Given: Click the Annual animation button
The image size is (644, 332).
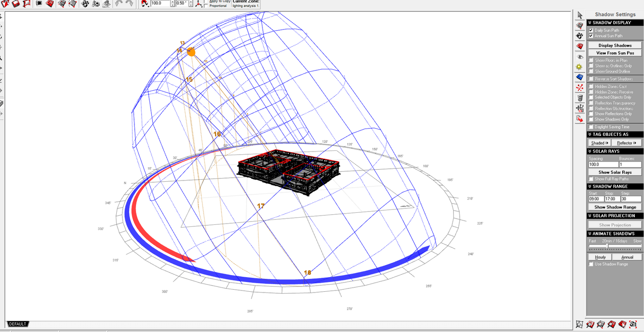Looking at the screenshot, I should 627,257.
